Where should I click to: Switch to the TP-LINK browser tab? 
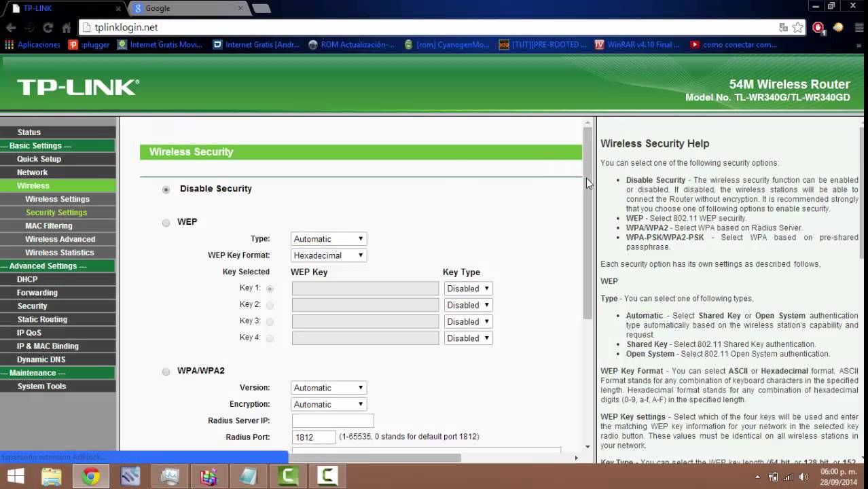pos(65,8)
